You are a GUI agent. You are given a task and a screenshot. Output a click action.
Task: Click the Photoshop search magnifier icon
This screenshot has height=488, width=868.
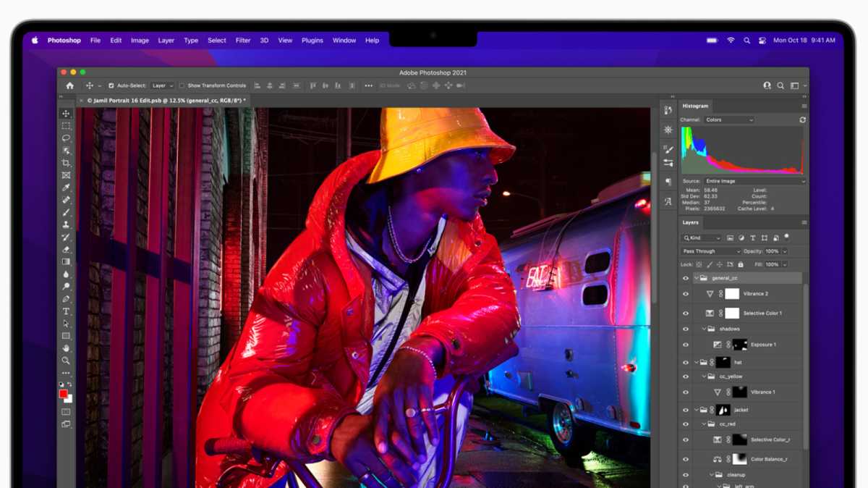780,85
